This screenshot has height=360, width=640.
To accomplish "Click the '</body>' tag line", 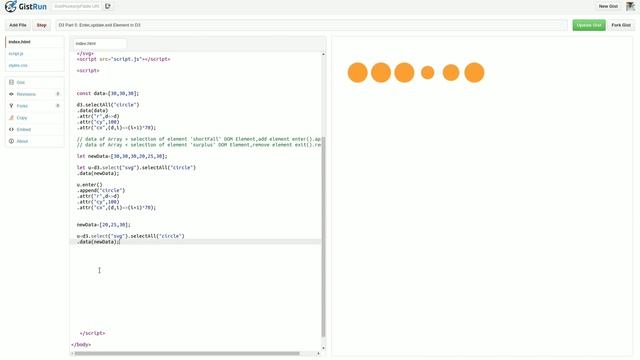I will click(81, 345).
